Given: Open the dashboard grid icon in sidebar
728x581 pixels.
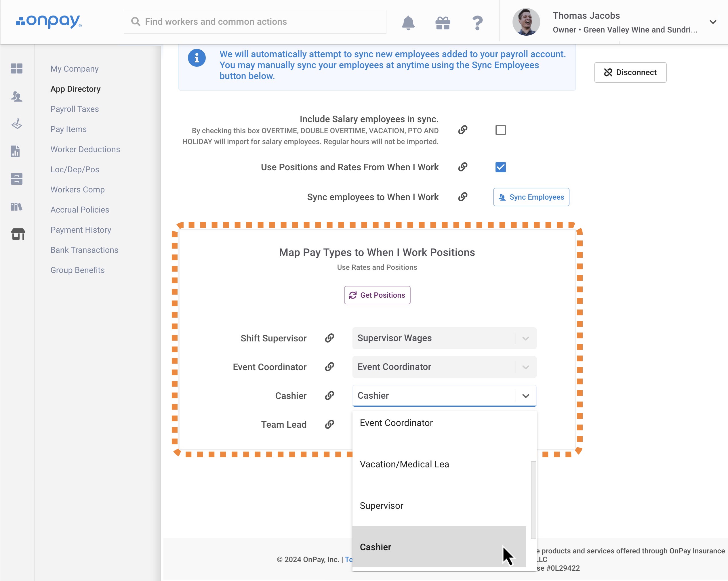Looking at the screenshot, I should point(17,68).
